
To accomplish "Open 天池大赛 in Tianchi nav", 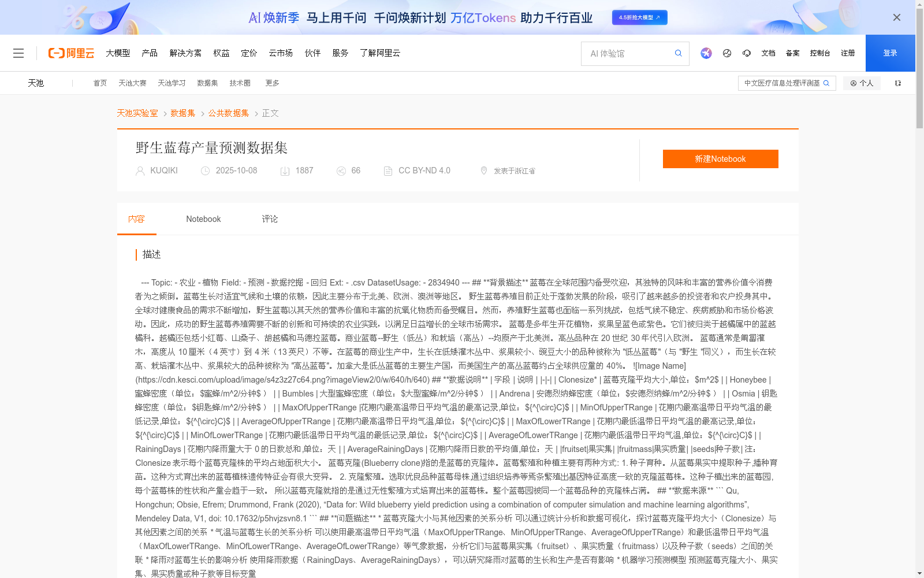I will pyautogui.click(x=132, y=83).
